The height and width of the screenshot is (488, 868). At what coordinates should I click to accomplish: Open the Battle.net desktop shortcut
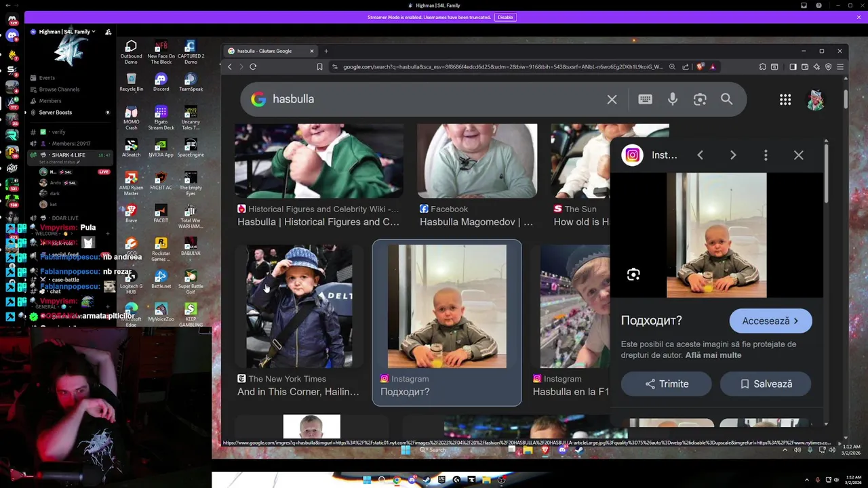161,279
